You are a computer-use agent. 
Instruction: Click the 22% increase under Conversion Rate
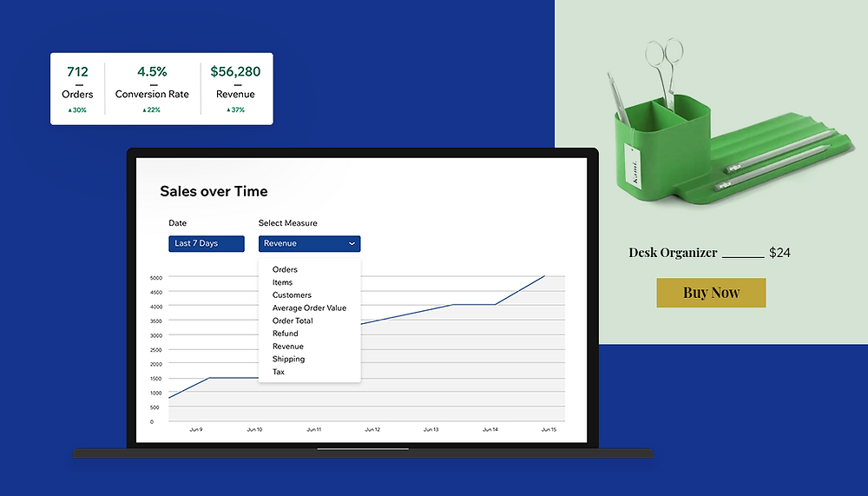click(151, 109)
